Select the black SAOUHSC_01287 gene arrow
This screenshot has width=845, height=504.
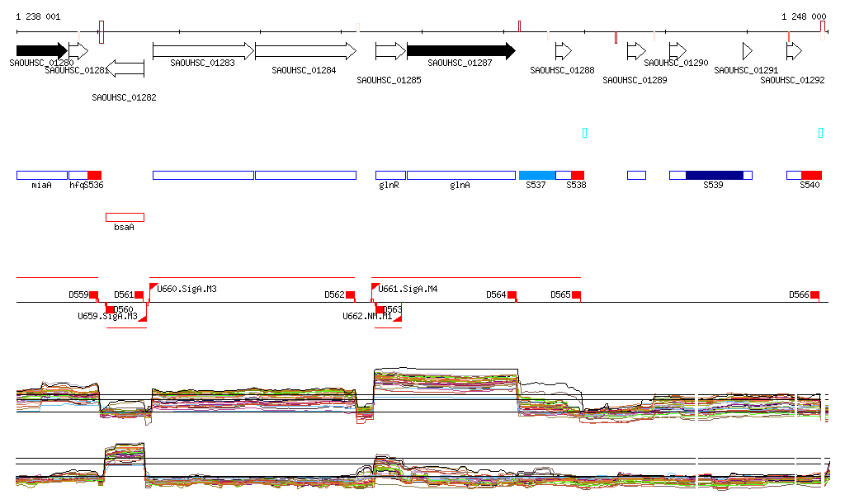461,51
